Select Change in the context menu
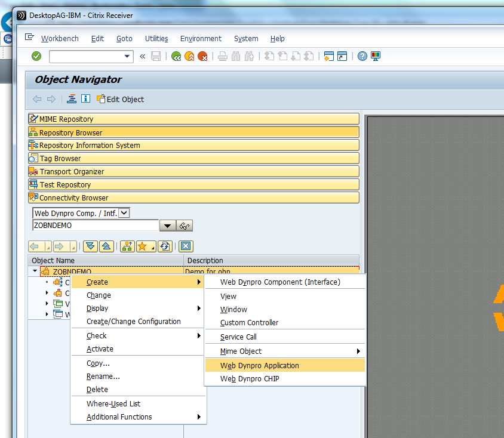 click(137, 295)
